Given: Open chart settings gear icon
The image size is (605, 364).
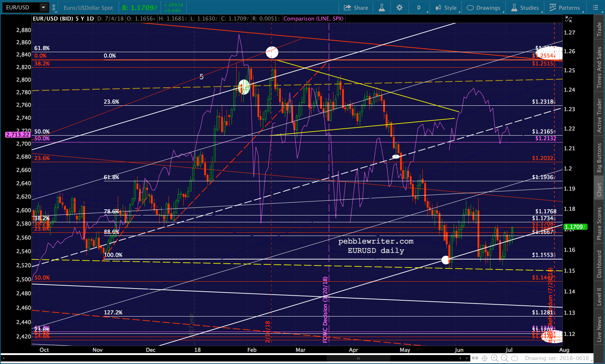Looking at the screenshot, I should 399,8.
